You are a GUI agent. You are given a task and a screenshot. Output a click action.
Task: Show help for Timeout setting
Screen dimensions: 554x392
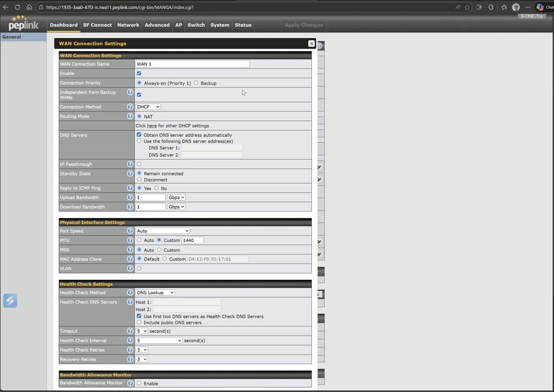coord(130,331)
